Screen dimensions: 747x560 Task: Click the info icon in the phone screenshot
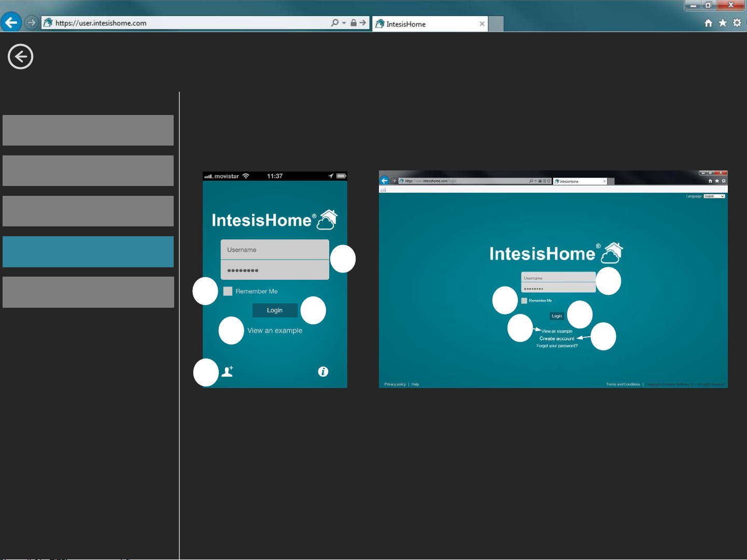(x=323, y=371)
